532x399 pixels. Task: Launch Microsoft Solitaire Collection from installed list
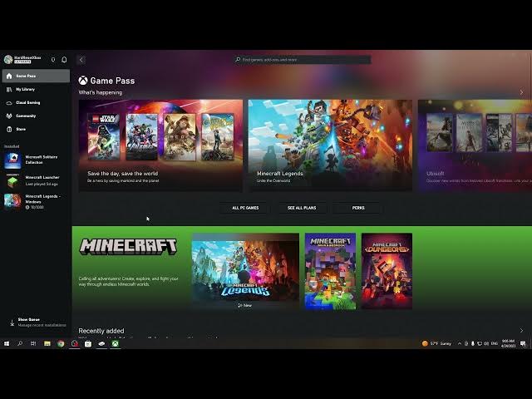36,160
